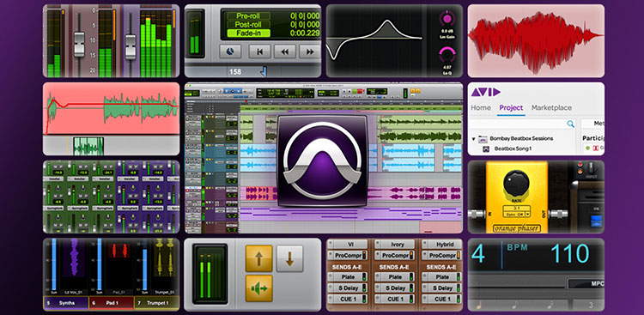
Task: Switch to the Home tab
Action: point(481,107)
